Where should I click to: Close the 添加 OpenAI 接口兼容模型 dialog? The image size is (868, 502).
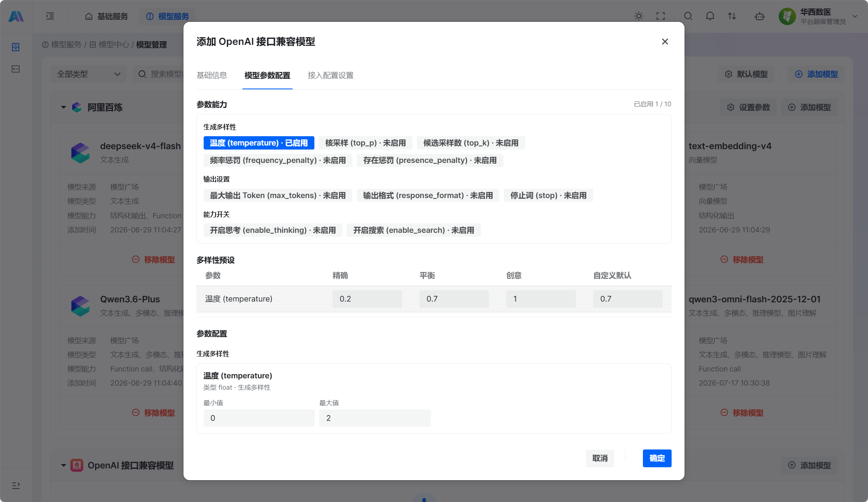click(665, 42)
